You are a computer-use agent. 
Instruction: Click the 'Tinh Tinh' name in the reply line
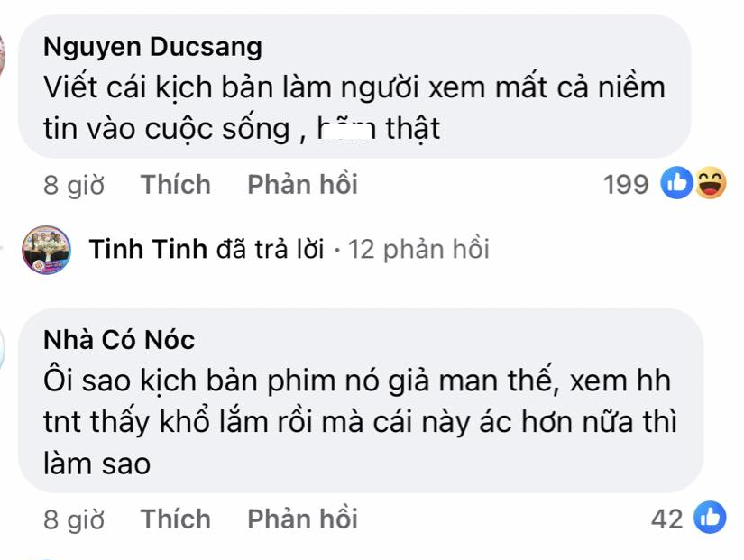[149, 250]
